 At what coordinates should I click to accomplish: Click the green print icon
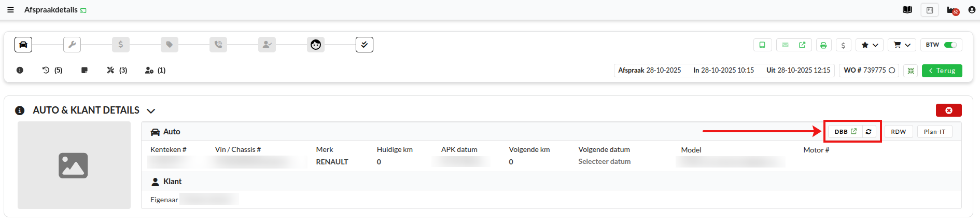click(823, 45)
